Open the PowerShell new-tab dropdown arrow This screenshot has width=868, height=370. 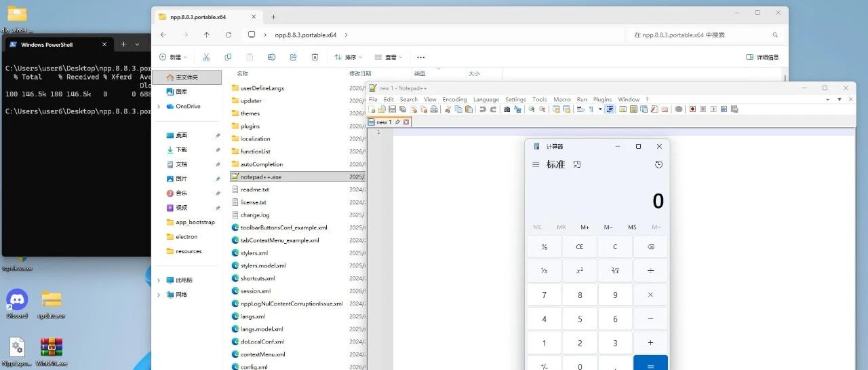pos(138,45)
